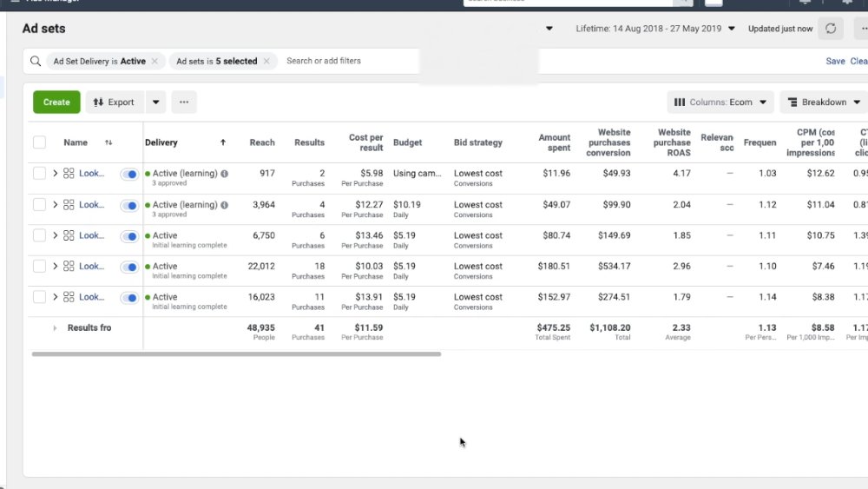The image size is (868, 489).
Task: Click the Bid strategy column header
Action: [x=477, y=142]
